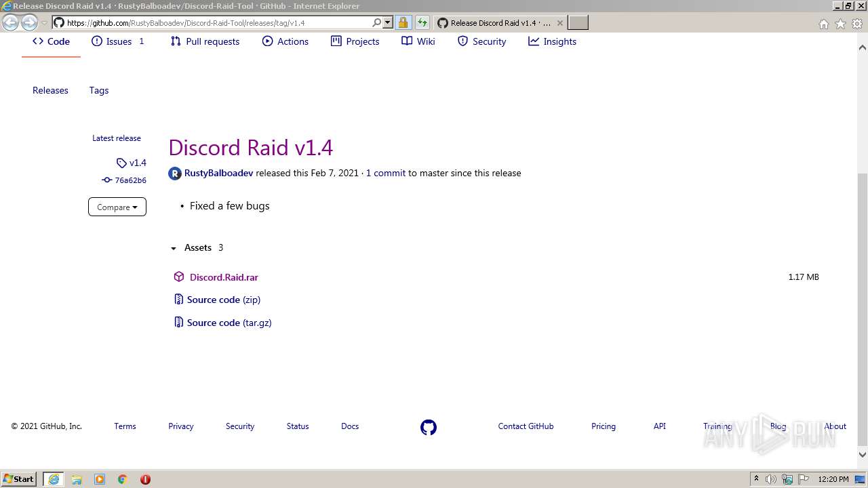
Task: Open the media player in taskbar
Action: (x=100, y=479)
